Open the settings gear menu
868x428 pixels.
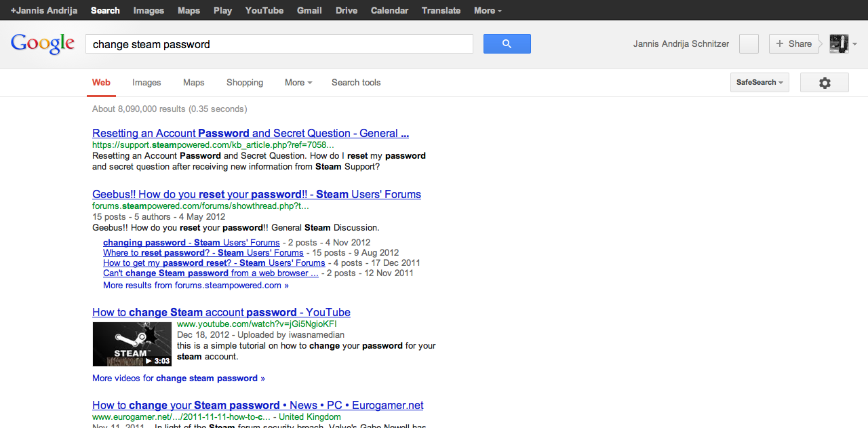[825, 83]
